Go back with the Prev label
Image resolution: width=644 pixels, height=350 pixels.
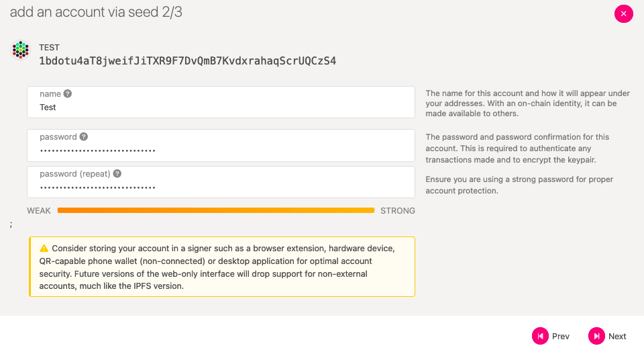point(561,337)
